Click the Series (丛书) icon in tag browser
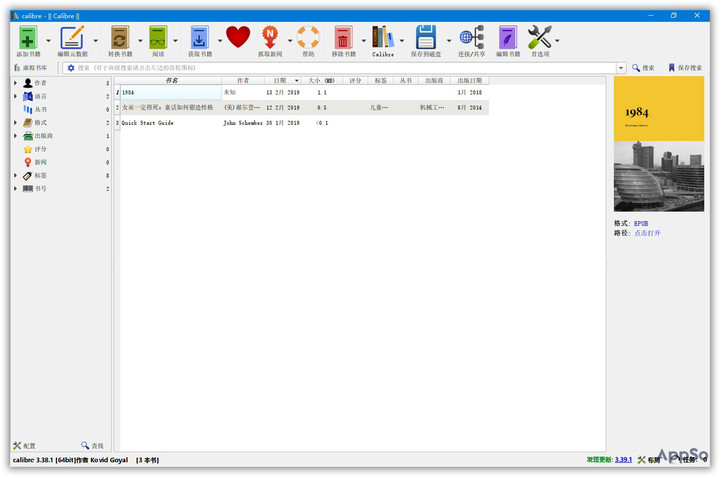720x477 pixels. [28, 109]
